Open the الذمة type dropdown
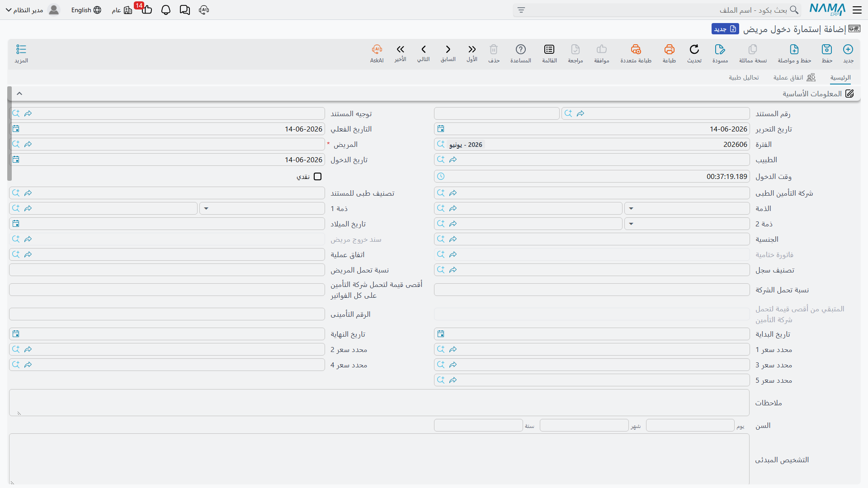 click(631, 208)
